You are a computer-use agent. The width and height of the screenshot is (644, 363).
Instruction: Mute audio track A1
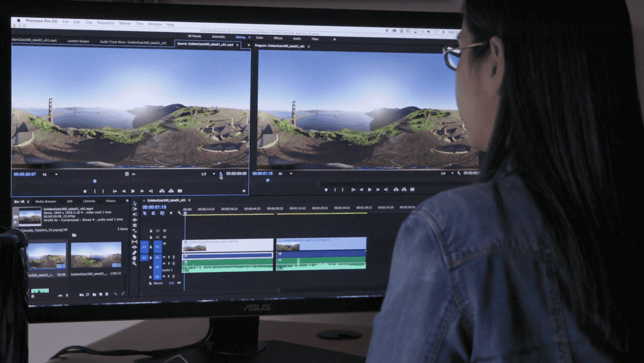164,257
